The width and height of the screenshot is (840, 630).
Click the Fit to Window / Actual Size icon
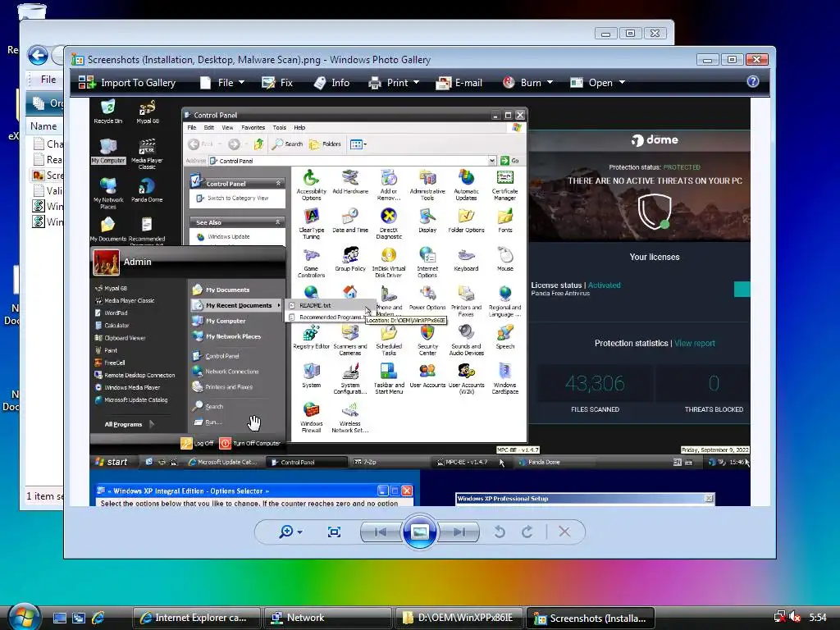[x=334, y=532]
